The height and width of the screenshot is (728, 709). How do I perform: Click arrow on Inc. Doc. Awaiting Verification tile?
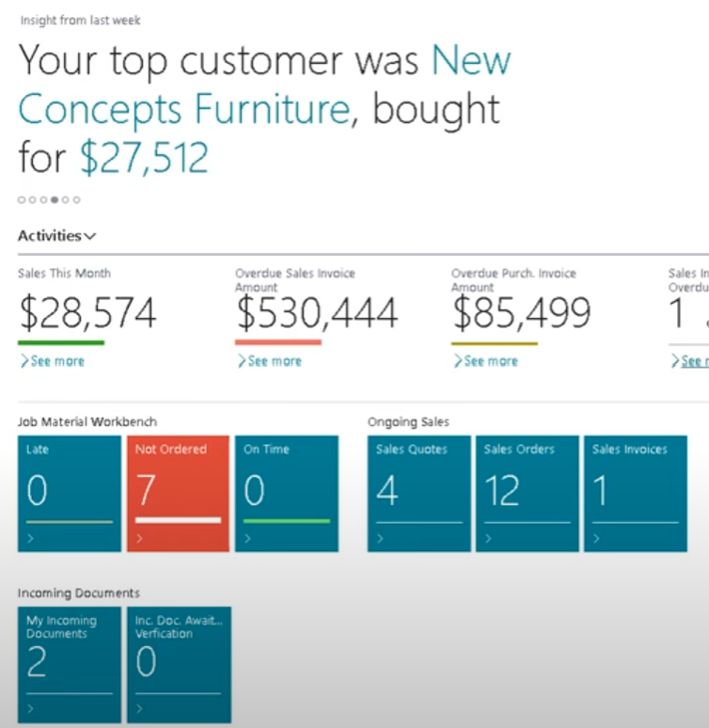click(139, 709)
